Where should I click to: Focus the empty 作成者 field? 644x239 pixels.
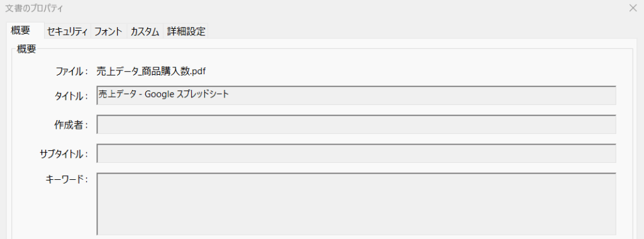tap(356, 125)
